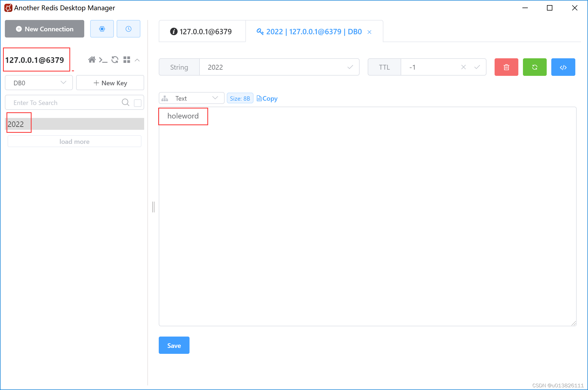Clear the TTL value with the X icon
Image resolution: width=588 pixels, height=390 pixels.
pos(463,67)
